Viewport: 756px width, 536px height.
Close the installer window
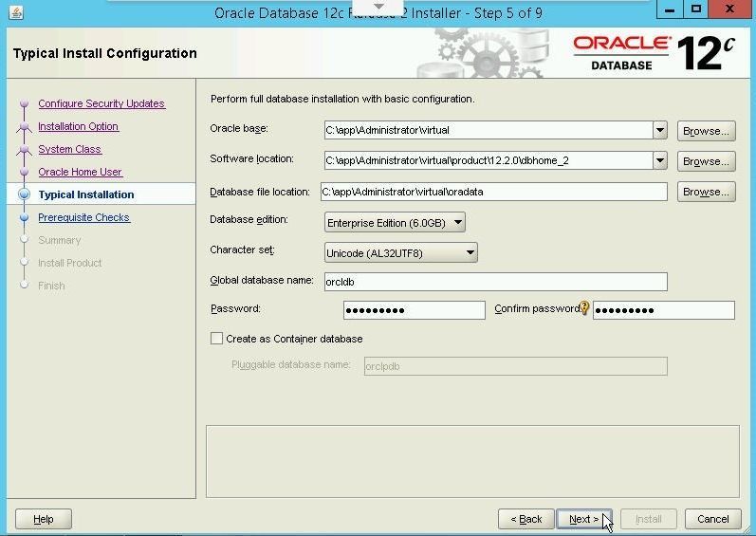tap(729, 9)
